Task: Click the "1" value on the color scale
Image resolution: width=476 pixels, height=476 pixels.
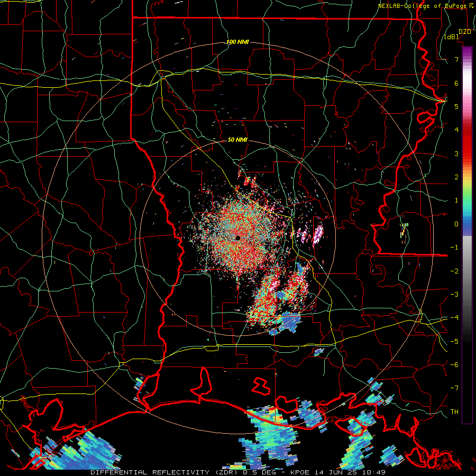Action: 456,200
